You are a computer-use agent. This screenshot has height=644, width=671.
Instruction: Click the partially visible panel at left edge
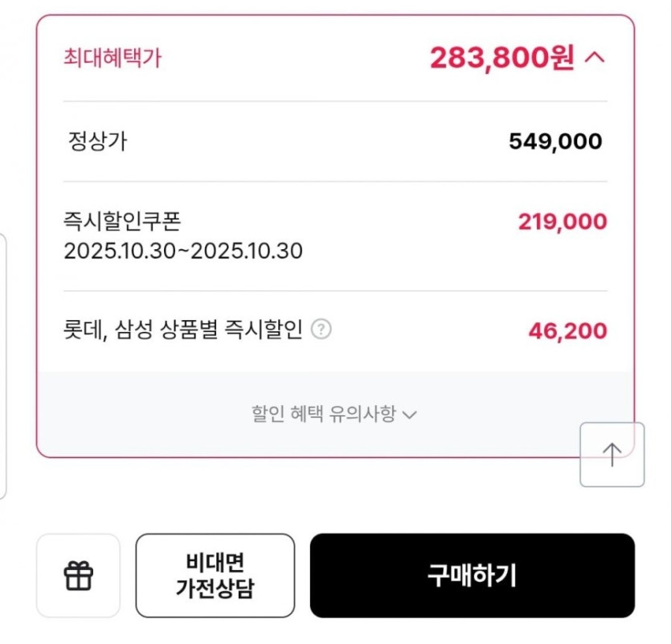pos(3,366)
